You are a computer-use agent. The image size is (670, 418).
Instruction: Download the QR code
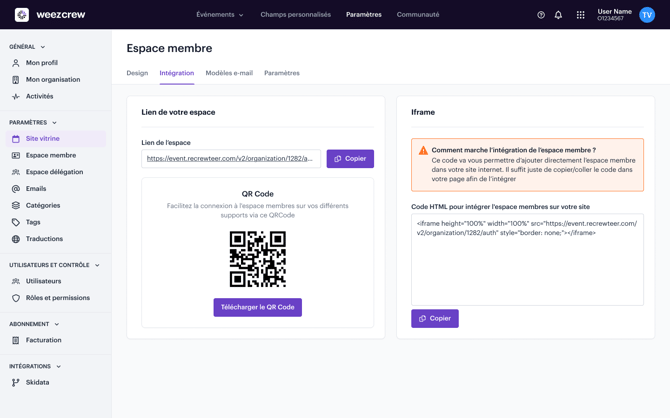pyautogui.click(x=257, y=307)
